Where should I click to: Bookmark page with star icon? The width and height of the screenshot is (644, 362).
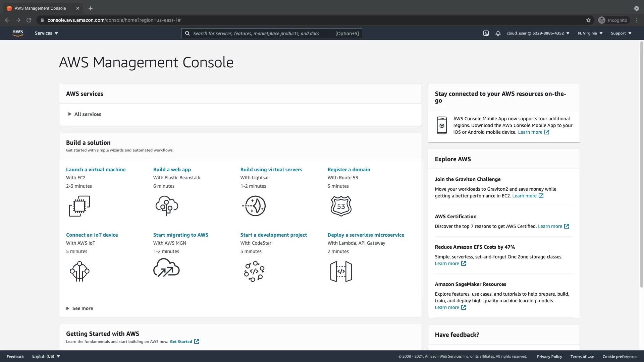pyautogui.click(x=588, y=20)
